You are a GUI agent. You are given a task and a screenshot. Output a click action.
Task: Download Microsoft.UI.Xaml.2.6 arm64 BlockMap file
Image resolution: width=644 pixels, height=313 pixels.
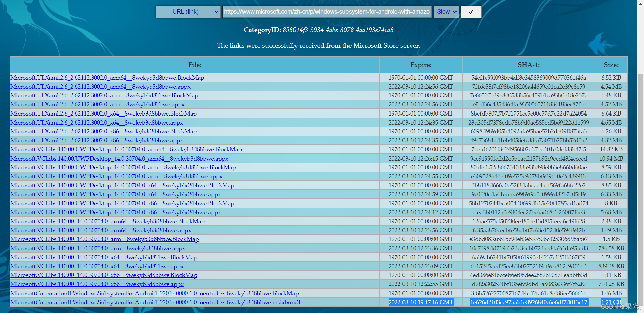pyautogui.click(x=107, y=78)
